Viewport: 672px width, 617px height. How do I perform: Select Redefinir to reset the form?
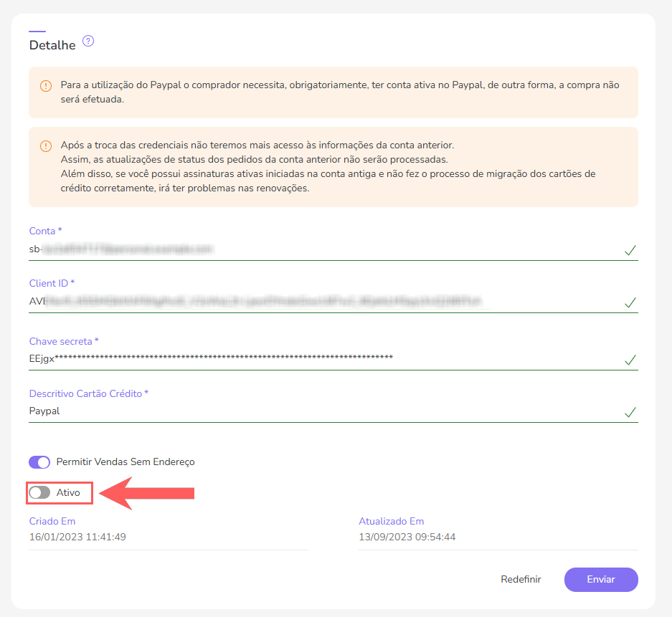click(521, 579)
